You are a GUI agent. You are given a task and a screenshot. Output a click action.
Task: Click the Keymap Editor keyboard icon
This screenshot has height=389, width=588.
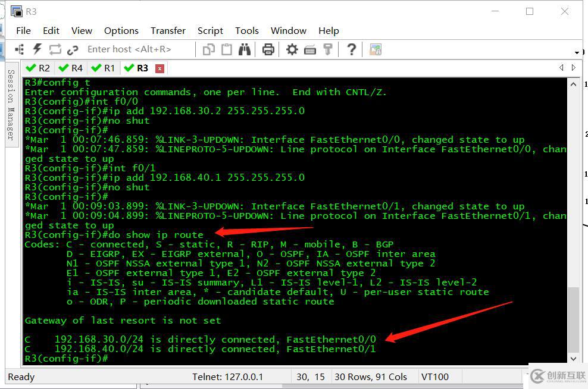(309, 49)
